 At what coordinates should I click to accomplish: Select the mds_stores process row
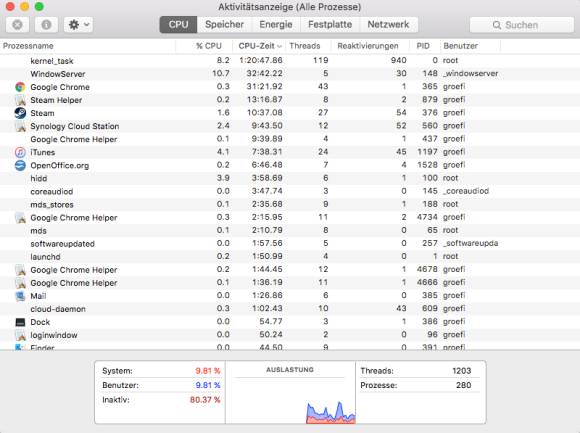click(x=290, y=204)
